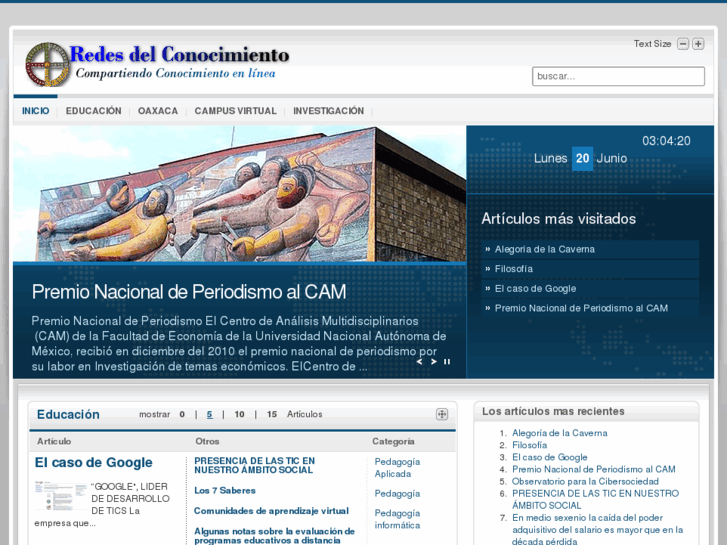Open En medio sexenio la caída article

pyautogui.click(x=598, y=529)
